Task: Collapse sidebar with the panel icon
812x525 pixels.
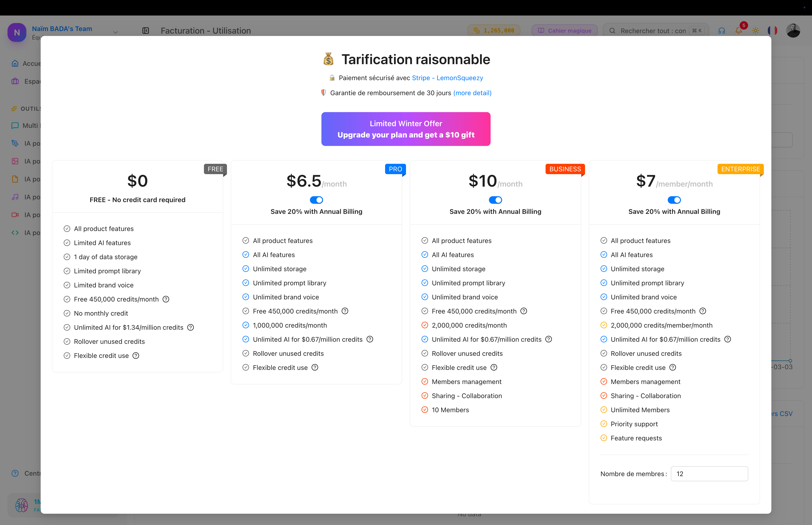Action: point(145,31)
